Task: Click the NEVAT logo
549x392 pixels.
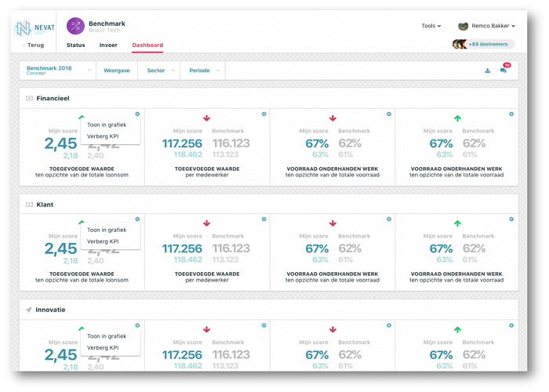Action: pos(34,27)
